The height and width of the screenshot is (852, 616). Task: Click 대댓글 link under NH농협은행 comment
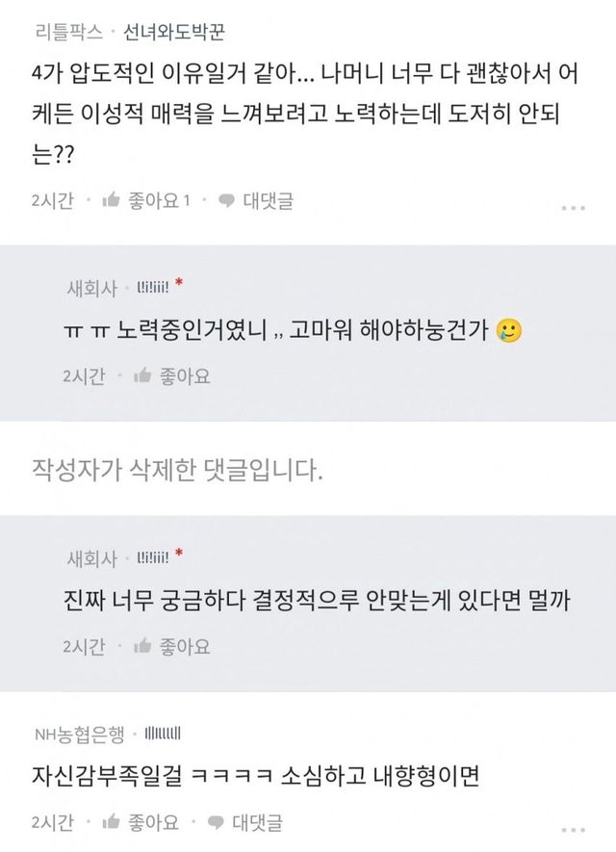[257, 822]
